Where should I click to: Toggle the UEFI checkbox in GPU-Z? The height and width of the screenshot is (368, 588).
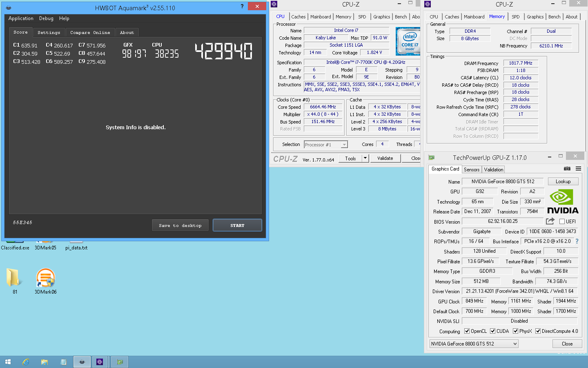click(x=562, y=221)
